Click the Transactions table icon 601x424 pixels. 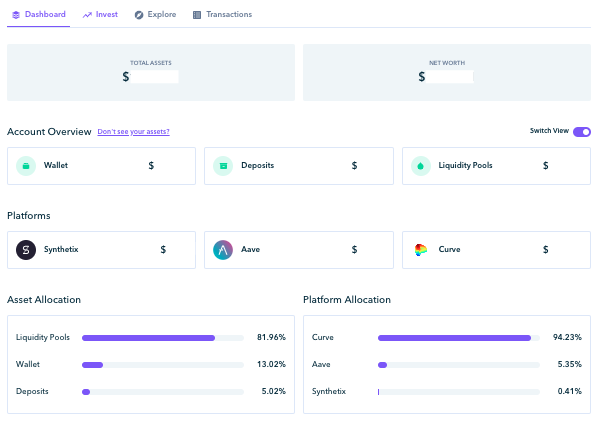(x=197, y=15)
